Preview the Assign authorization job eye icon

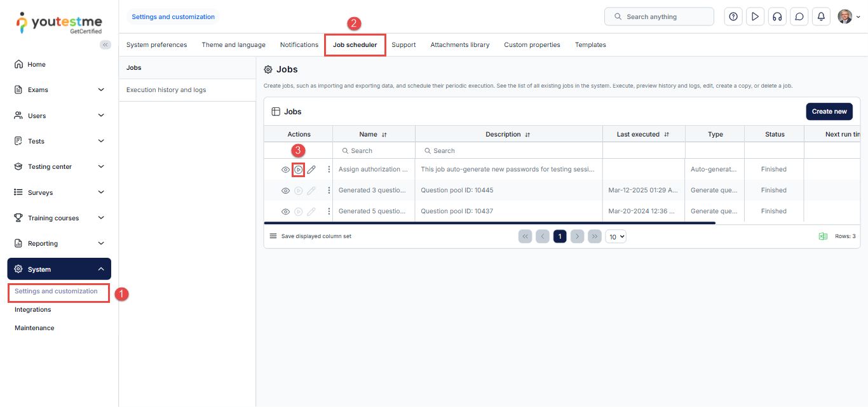pos(285,170)
